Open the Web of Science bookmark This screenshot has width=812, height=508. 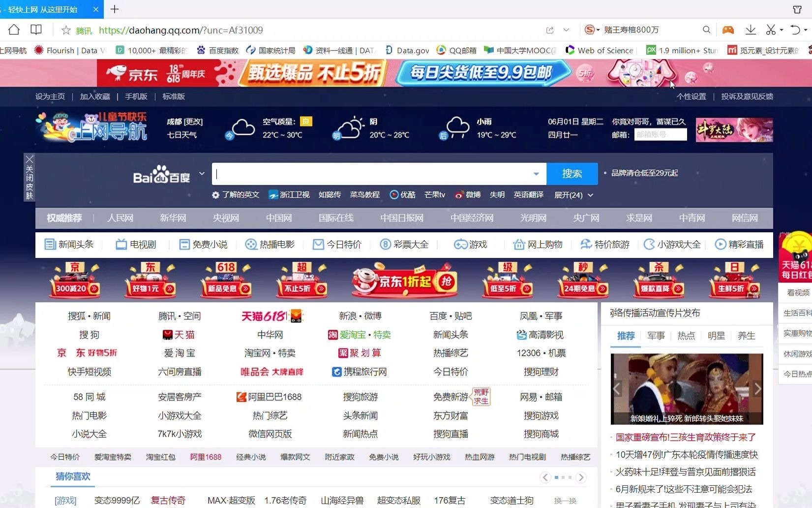[x=600, y=50]
